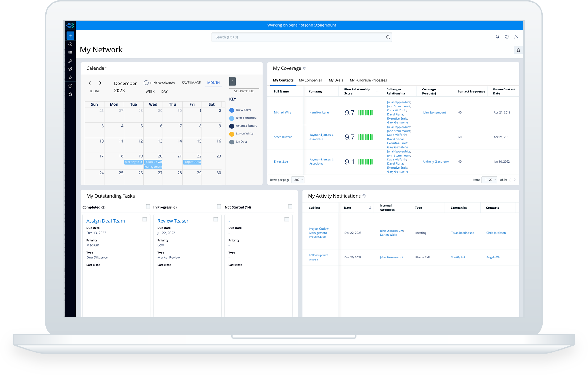
Task: Check the Assign Deal Team task checkbox
Action: pyautogui.click(x=145, y=220)
